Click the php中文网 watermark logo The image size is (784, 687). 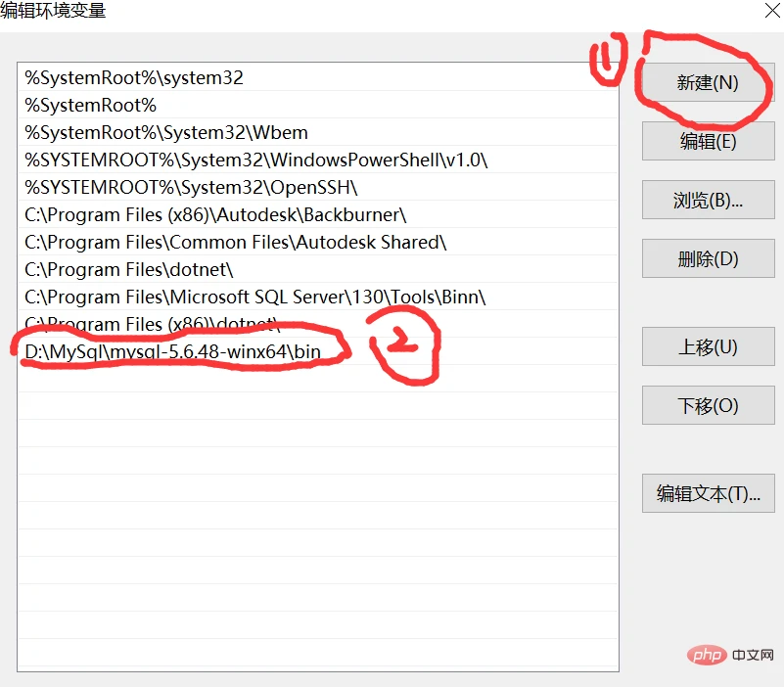point(730,655)
